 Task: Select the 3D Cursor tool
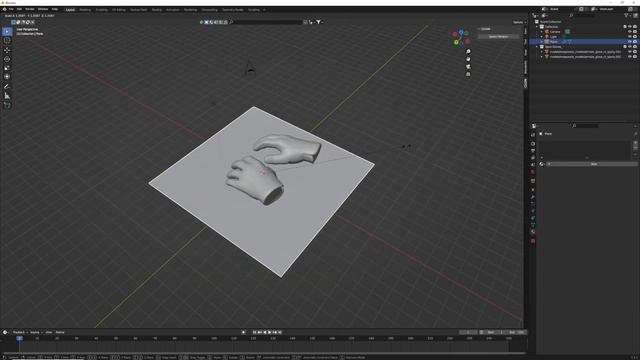click(7, 40)
